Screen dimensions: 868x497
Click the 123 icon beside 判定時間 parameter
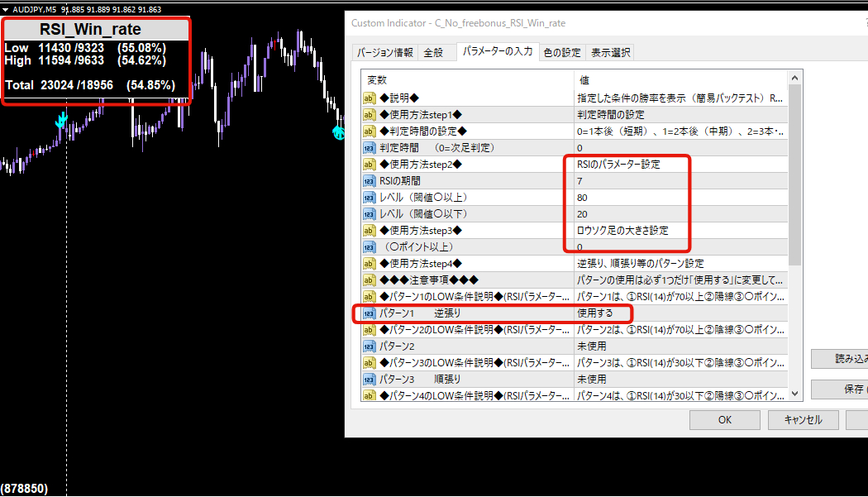click(369, 147)
